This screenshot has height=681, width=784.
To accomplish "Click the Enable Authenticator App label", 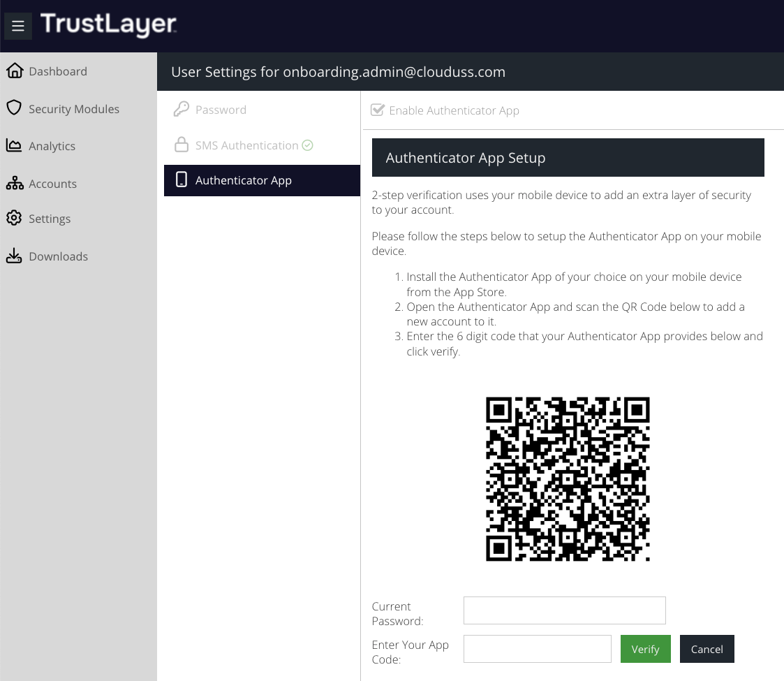I will pos(454,110).
